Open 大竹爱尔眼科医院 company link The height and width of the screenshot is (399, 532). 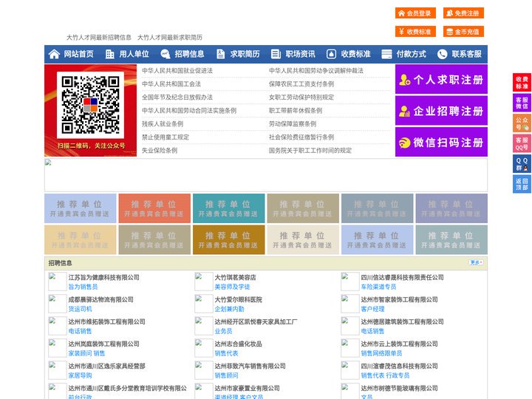[x=238, y=299]
